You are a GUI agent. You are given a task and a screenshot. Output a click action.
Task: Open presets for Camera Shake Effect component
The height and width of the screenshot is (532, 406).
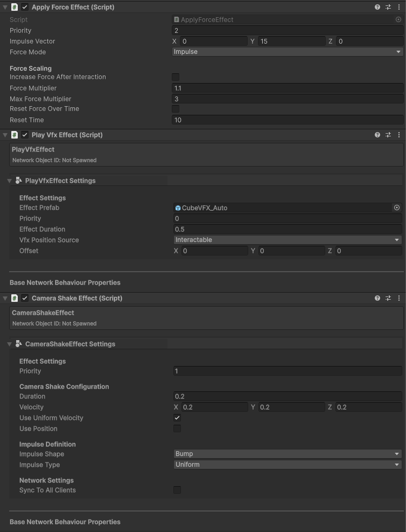tap(388, 298)
